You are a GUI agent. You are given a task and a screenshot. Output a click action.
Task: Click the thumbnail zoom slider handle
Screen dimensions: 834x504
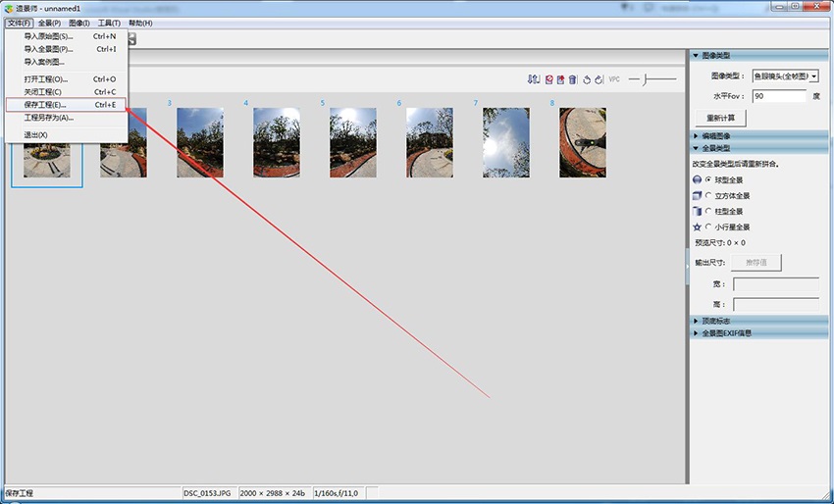click(x=647, y=78)
